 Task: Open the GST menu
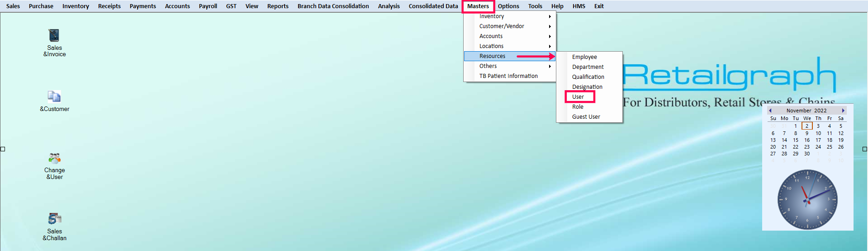coord(231,6)
